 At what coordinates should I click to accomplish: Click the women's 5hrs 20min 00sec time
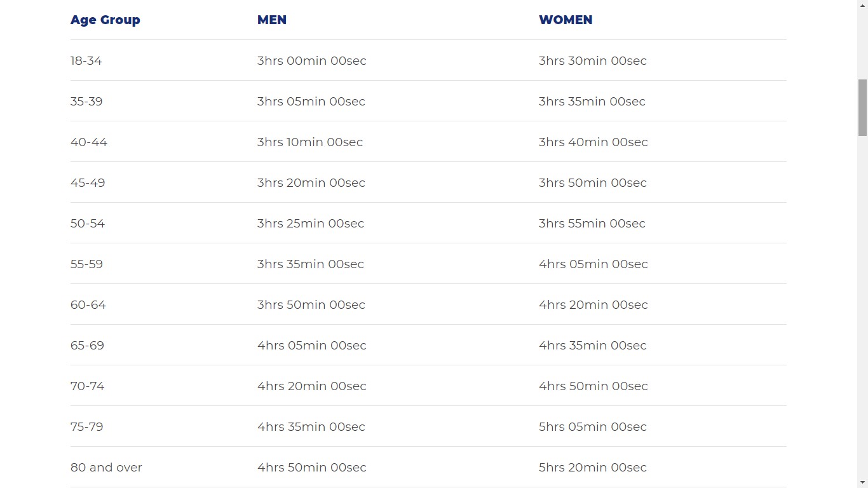coord(593,468)
